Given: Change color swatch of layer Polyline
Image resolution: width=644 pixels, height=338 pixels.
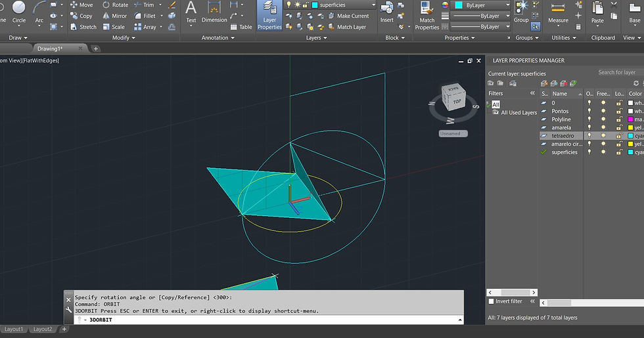Looking at the screenshot, I should (x=630, y=119).
